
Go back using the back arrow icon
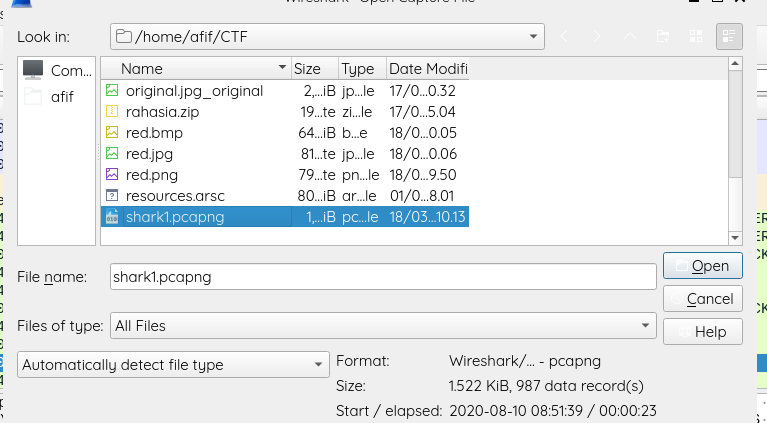[564, 36]
